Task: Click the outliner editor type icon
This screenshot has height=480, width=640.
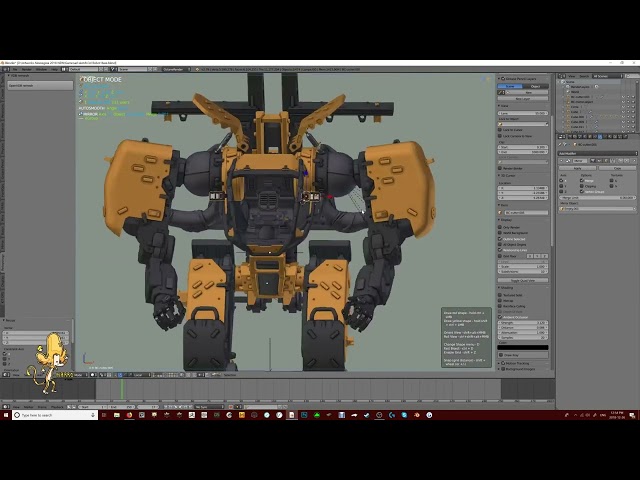Action: (562, 76)
